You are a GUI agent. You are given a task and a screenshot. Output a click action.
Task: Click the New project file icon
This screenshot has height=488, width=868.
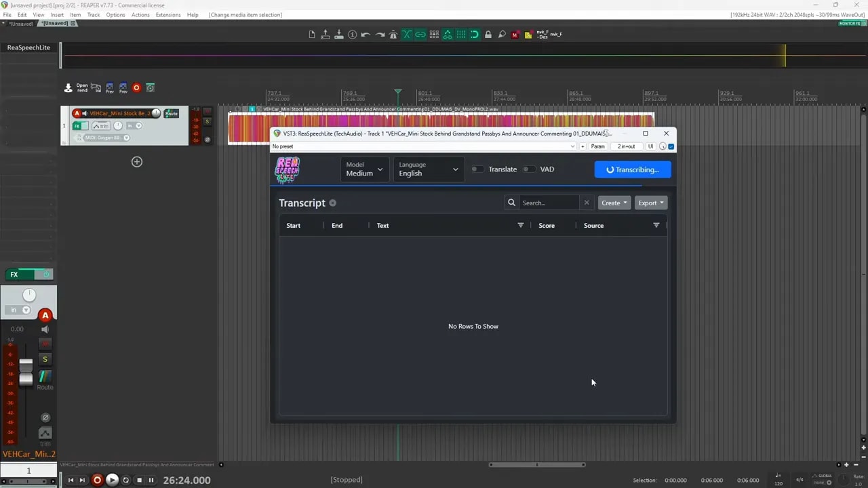click(312, 35)
